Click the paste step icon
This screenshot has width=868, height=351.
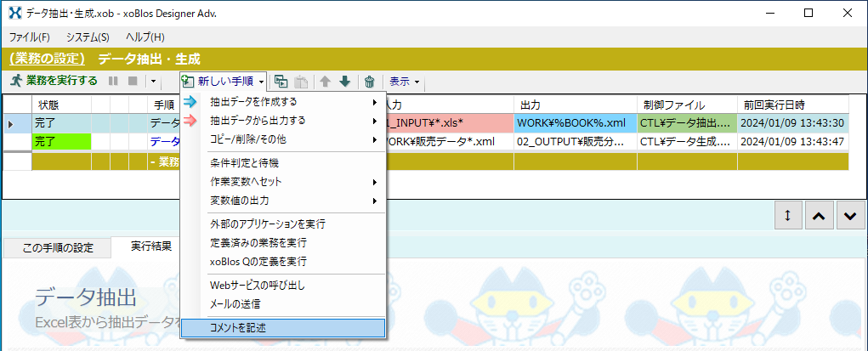[x=301, y=82]
